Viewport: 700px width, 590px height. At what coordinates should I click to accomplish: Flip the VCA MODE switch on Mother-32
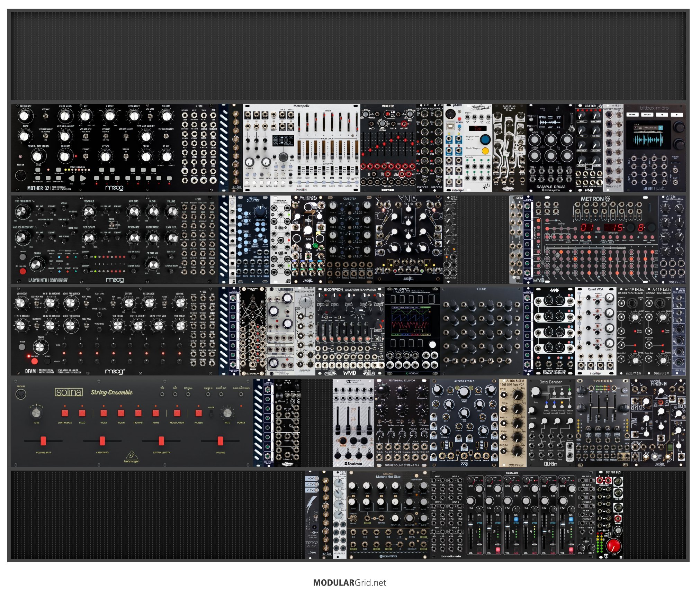click(150, 117)
